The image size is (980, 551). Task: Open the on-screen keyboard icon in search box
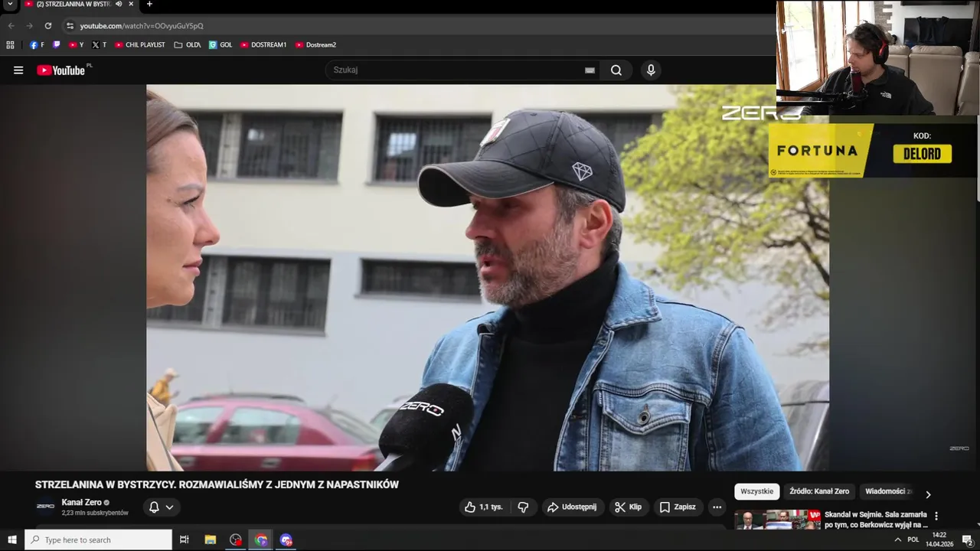[x=590, y=70]
